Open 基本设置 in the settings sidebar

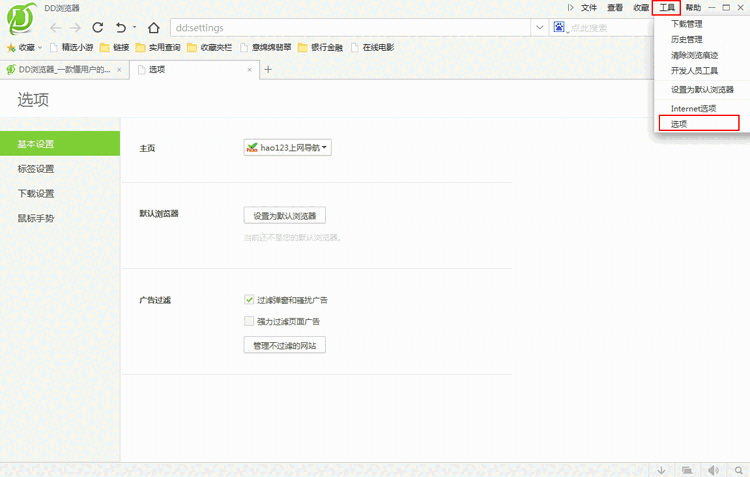[x=60, y=144]
